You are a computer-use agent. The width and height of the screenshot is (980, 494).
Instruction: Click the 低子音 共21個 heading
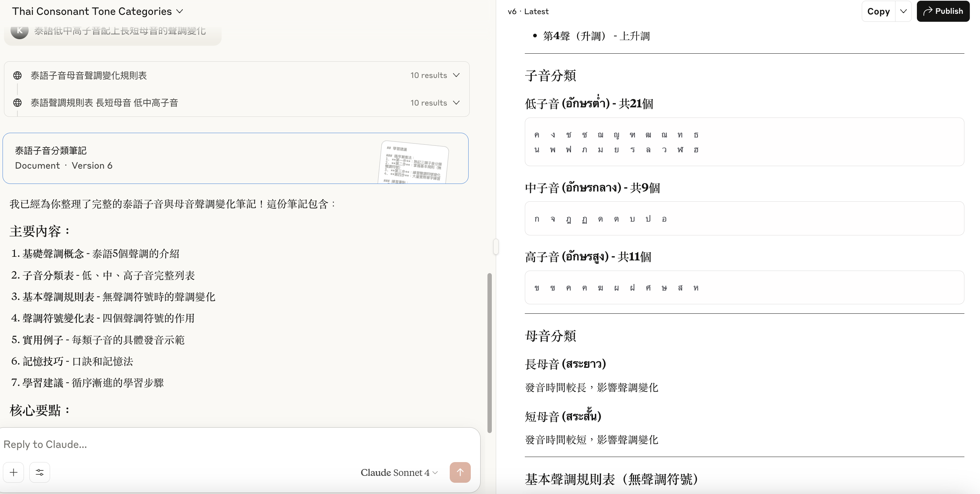pyautogui.click(x=589, y=103)
